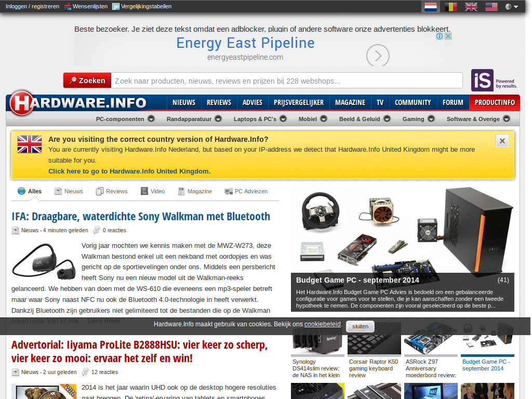This screenshot has width=532, height=399.
Task: Open the TV main menu item
Action: (x=380, y=102)
